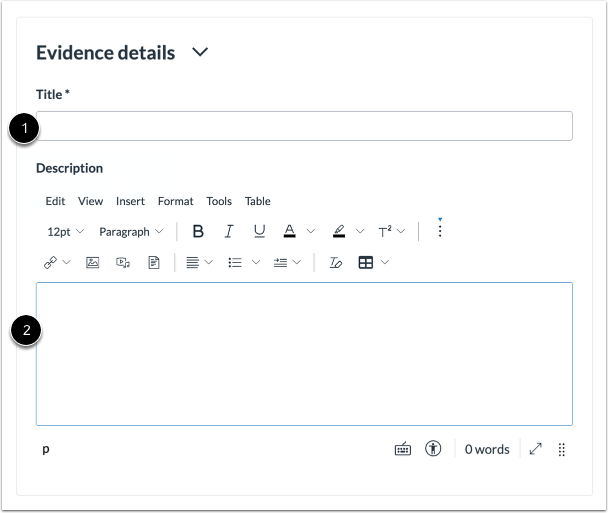
Task: Toggle underline formatting
Action: [259, 231]
